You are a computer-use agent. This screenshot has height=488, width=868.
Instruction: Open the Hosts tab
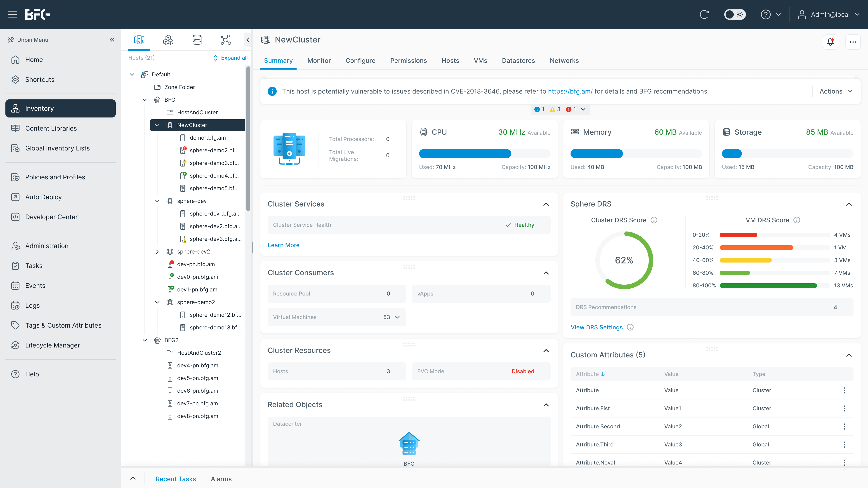pos(450,61)
